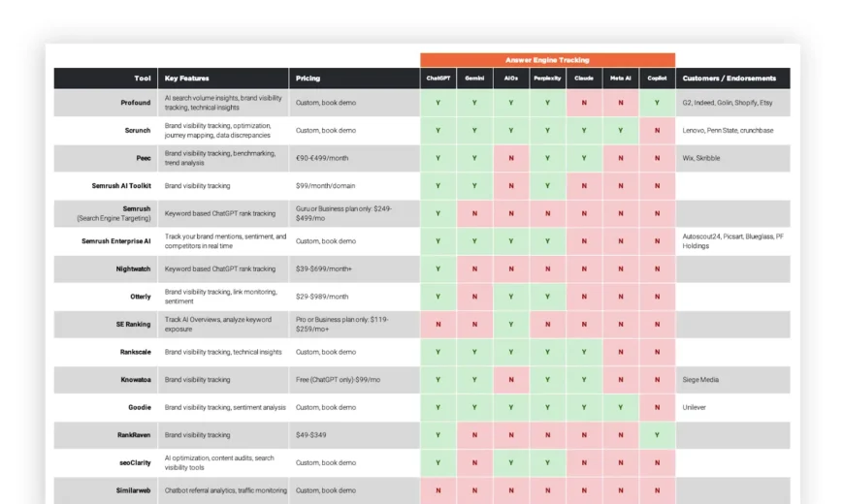Click the Peec tool name
This screenshot has height=504, width=844.
pos(144,158)
